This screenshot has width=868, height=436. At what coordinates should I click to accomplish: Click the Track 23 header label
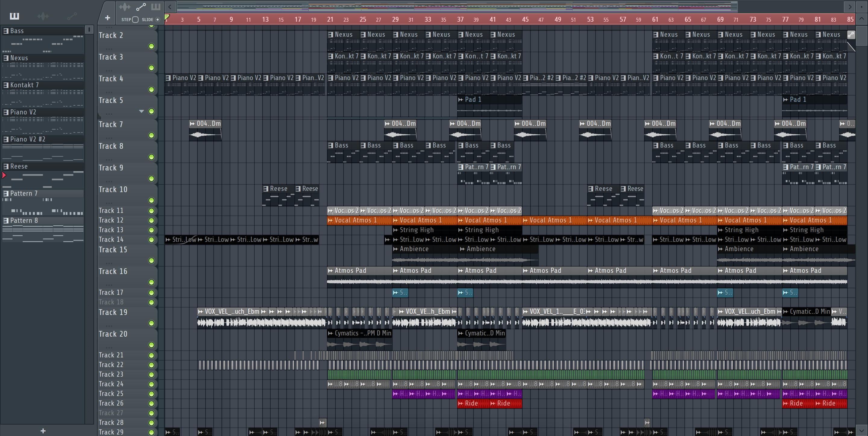111,374
